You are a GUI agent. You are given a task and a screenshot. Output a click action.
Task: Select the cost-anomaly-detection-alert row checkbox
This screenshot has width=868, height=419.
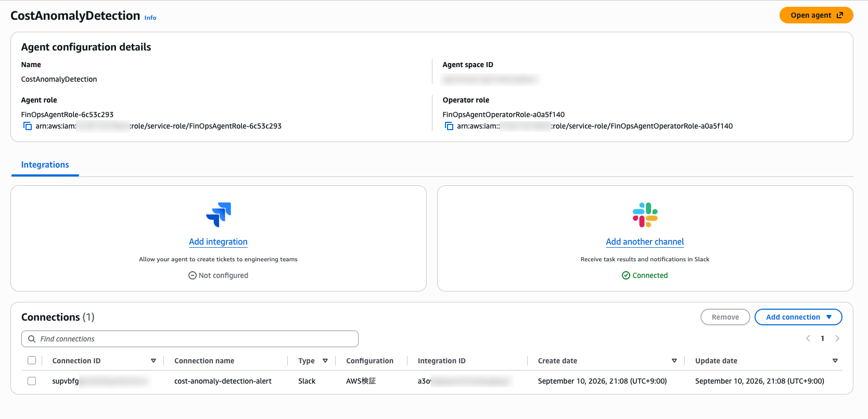[x=32, y=381]
